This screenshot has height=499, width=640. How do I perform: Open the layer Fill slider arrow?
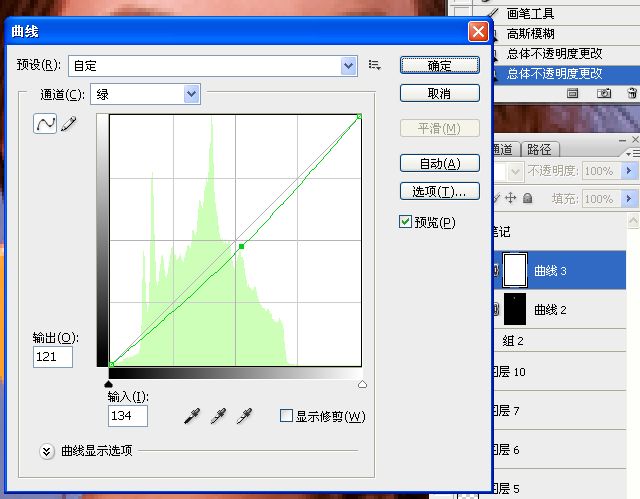click(629, 199)
